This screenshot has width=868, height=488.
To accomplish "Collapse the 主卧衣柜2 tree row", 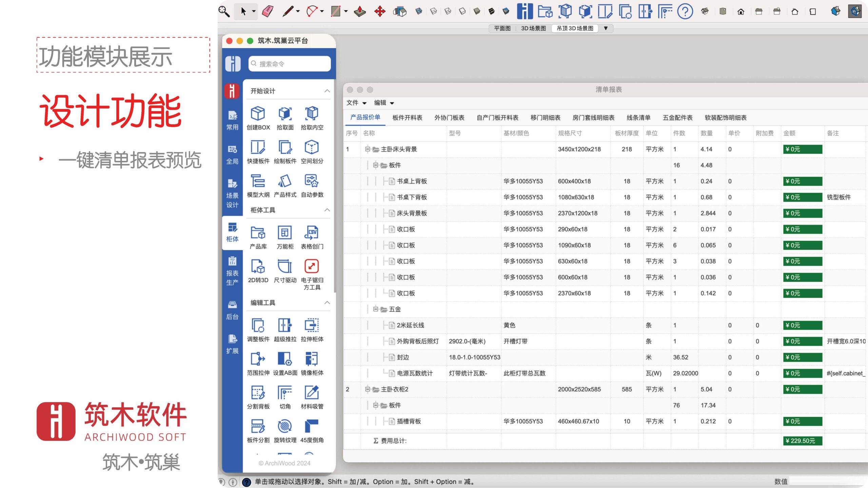I will [368, 389].
